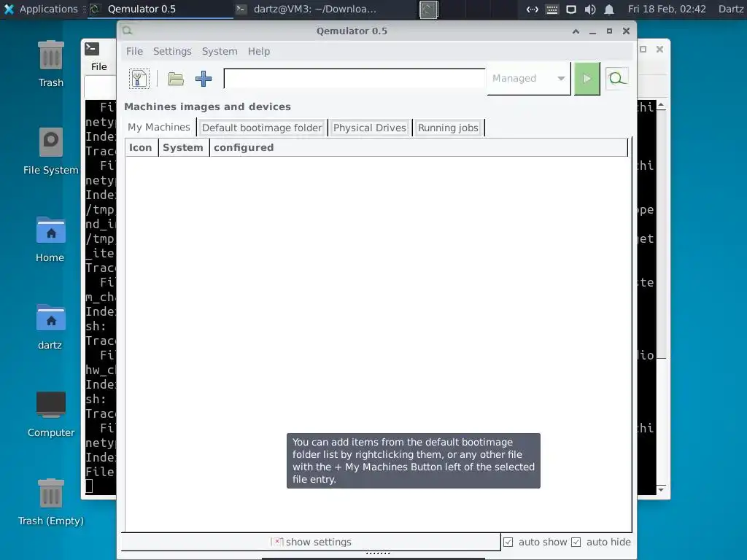Click the Qemulator window title icon

[x=127, y=31]
